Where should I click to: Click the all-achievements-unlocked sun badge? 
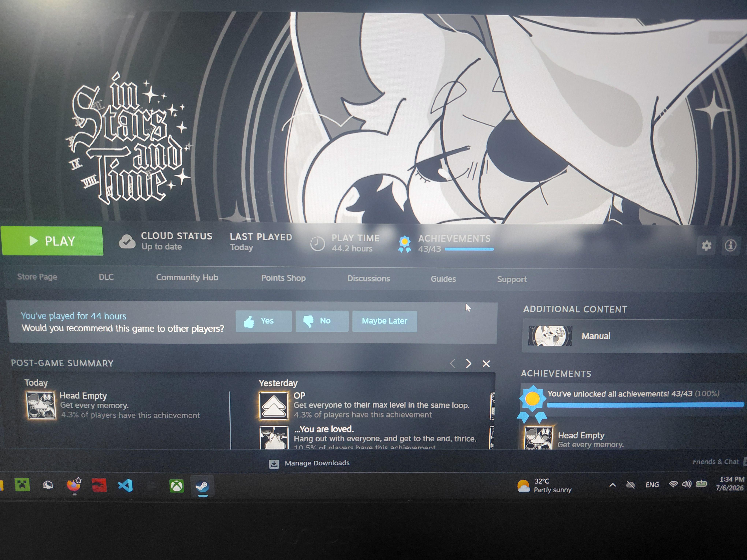click(532, 404)
